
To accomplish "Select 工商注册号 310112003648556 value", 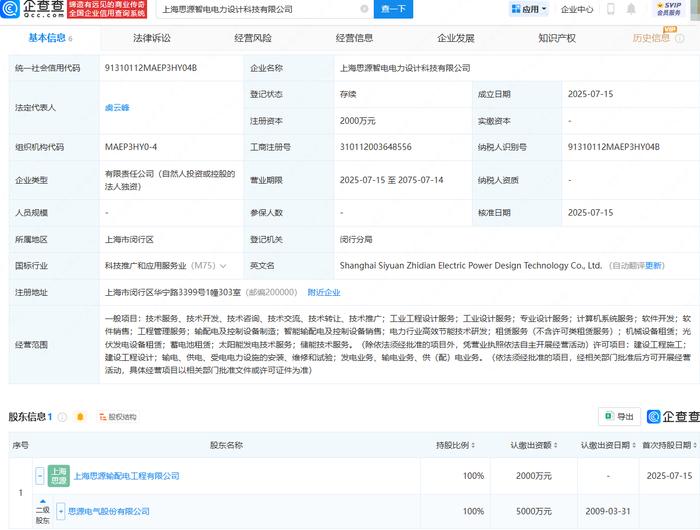I will click(375, 147).
